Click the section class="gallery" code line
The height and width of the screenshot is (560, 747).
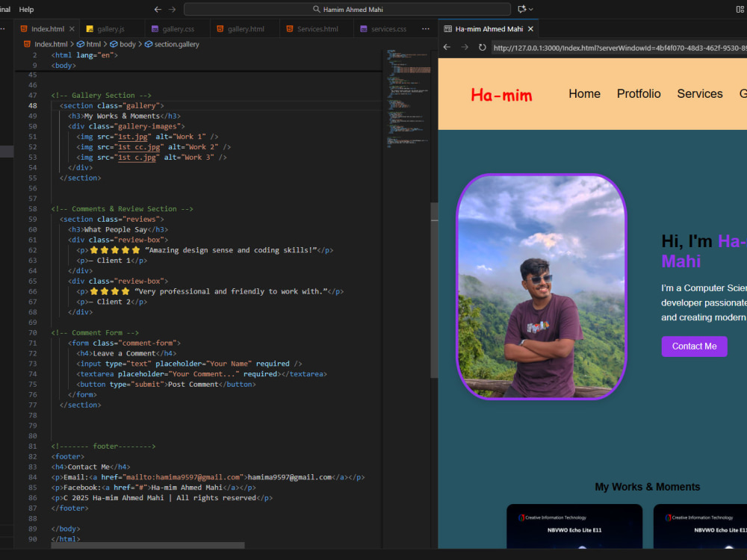[111, 106]
